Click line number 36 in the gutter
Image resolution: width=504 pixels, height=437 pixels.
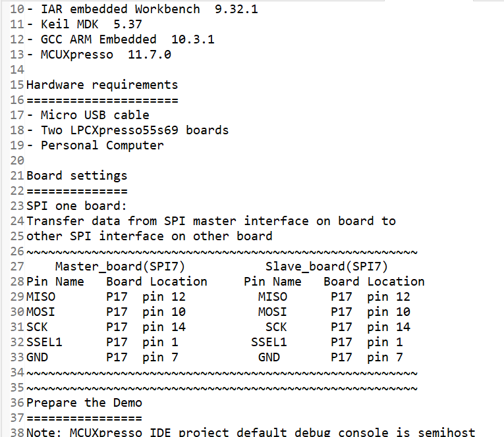[x=18, y=403]
